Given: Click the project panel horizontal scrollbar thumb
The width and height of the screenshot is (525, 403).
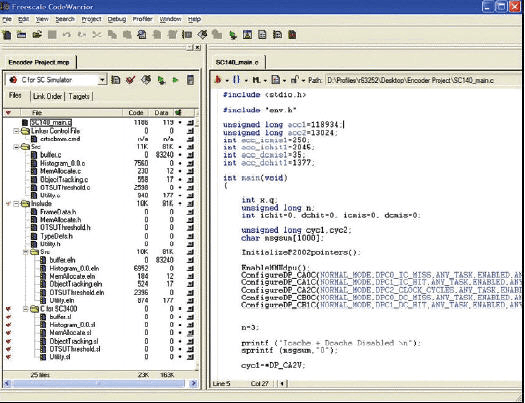Looking at the screenshot, I should pos(98,384).
